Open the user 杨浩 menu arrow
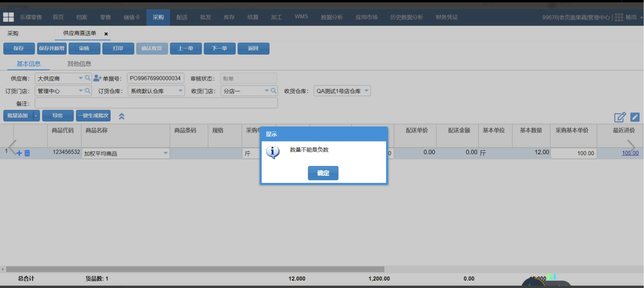The height and width of the screenshot is (288, 644). pos(641,18)
